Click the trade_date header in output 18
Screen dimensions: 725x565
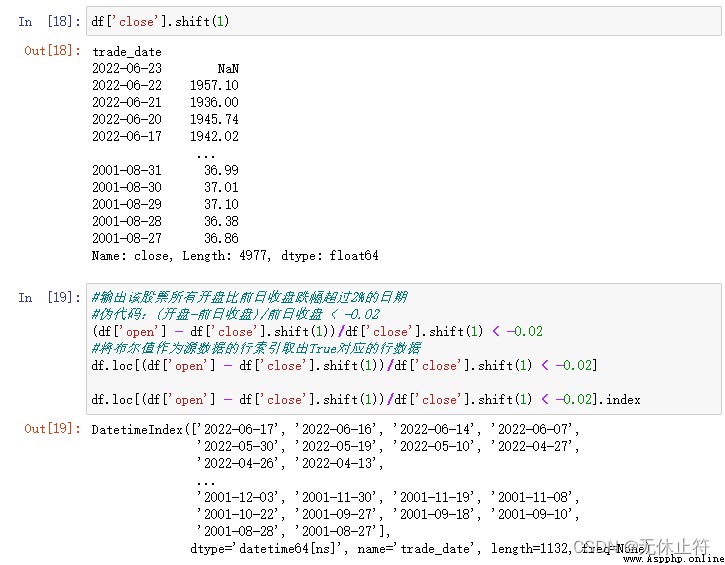coord(127,52)
